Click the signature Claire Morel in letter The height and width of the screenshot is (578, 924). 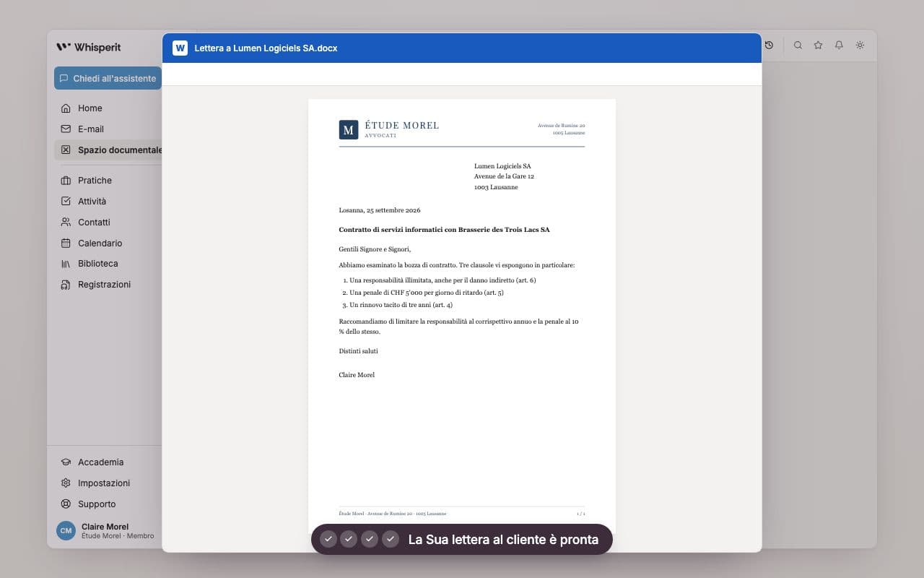coord(357,375)
